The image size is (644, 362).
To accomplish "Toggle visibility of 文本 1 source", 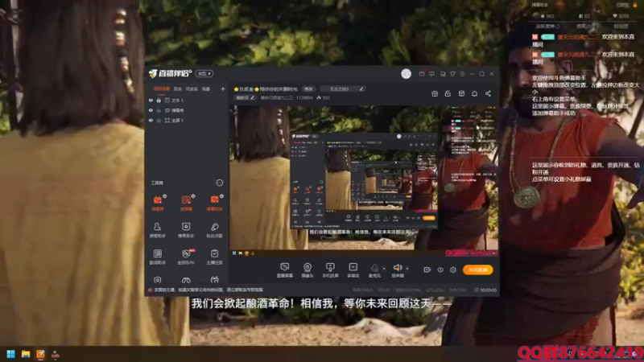I will click(151, 100).
